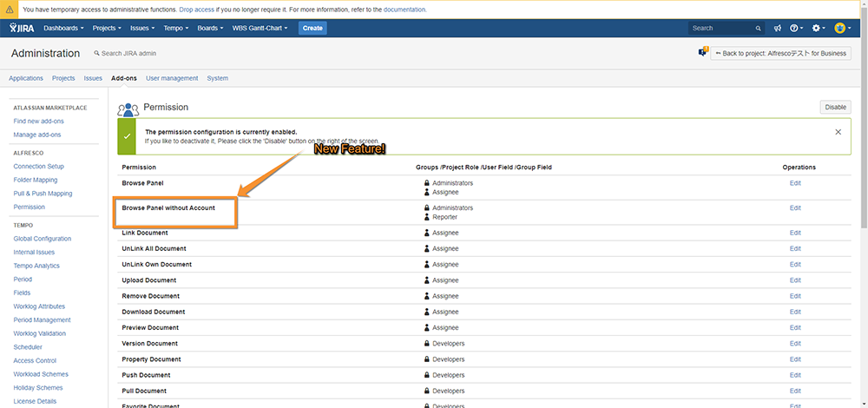
Task: Click the JIRA logo
Action: tap(22, 28)
